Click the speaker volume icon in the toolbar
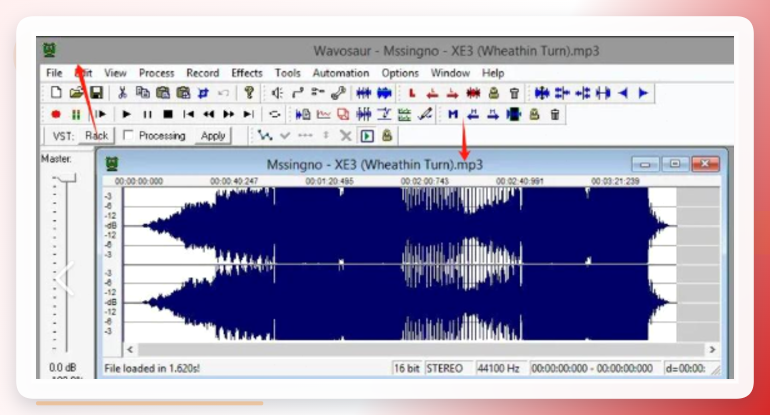770x415 pixels. [x=277, y=93]
